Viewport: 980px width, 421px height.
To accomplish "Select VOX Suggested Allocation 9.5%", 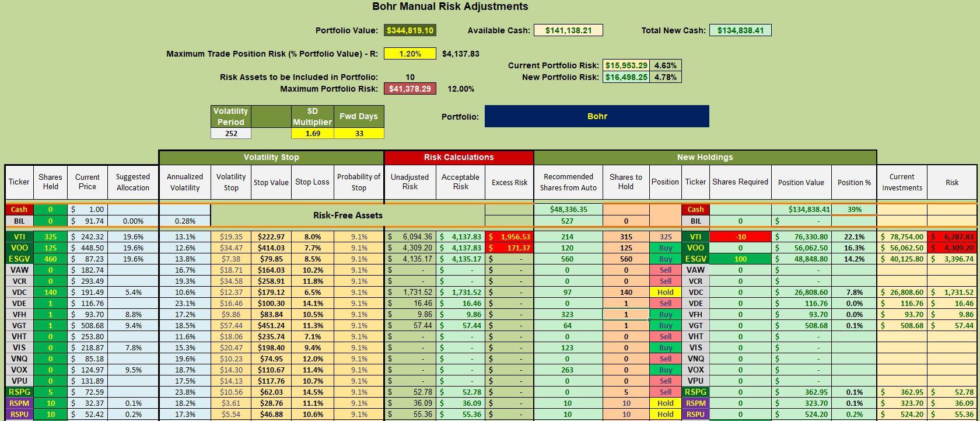I will 132,370.
